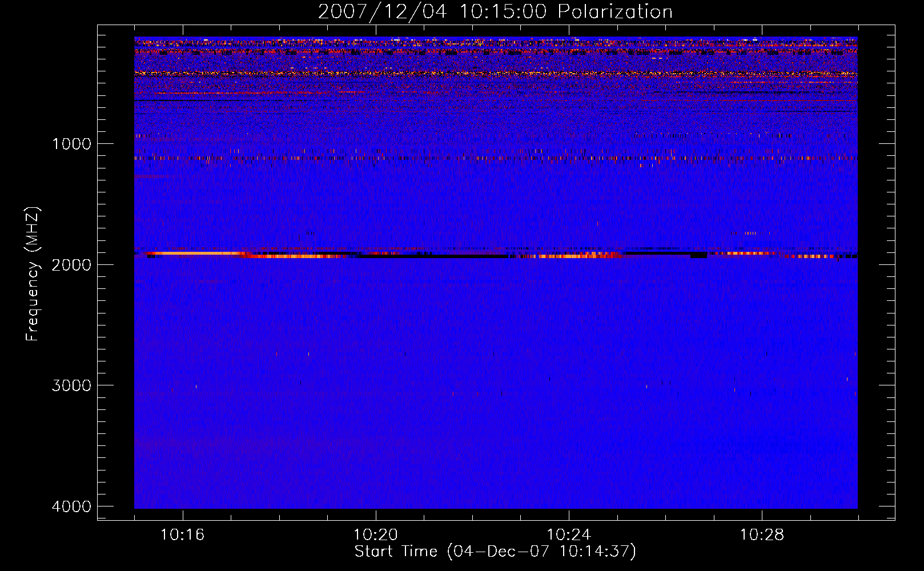Click the 10:20 time tick label
This screenshot has height=571, width=924.
[x=375, y=535]
